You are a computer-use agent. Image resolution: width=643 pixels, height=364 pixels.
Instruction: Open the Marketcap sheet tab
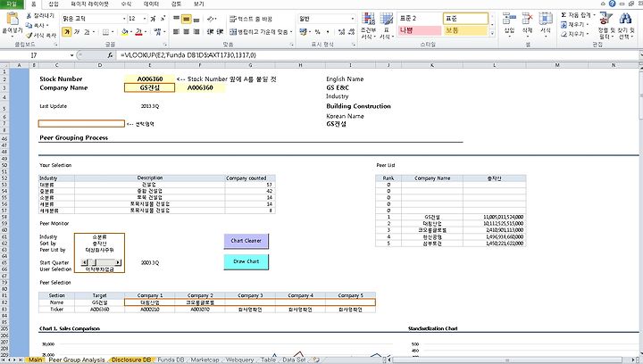[205, 360]
